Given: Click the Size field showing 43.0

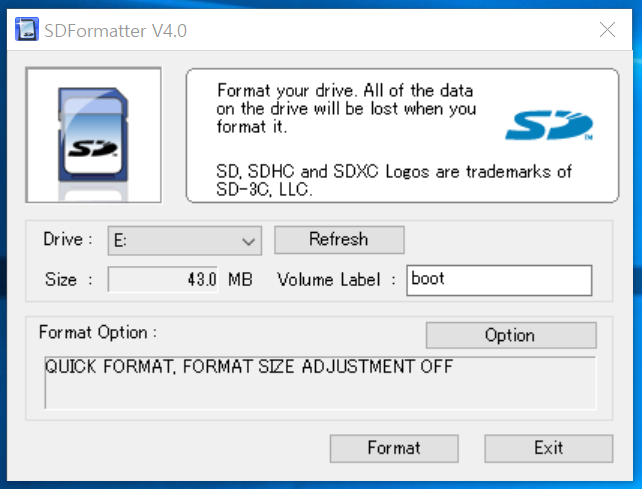Looking at the screenshot, I should [x=163, y=279].
